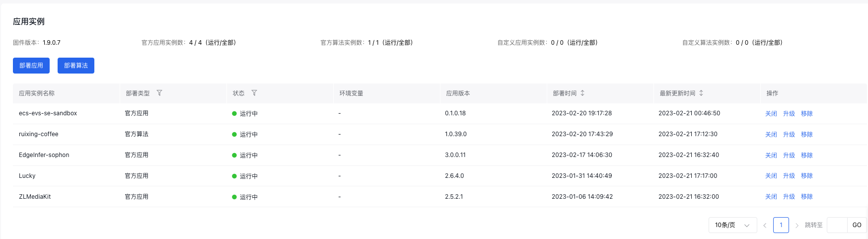
Task: Remove ZLMediaKit via 移除 link
Action: click(807, 197)
